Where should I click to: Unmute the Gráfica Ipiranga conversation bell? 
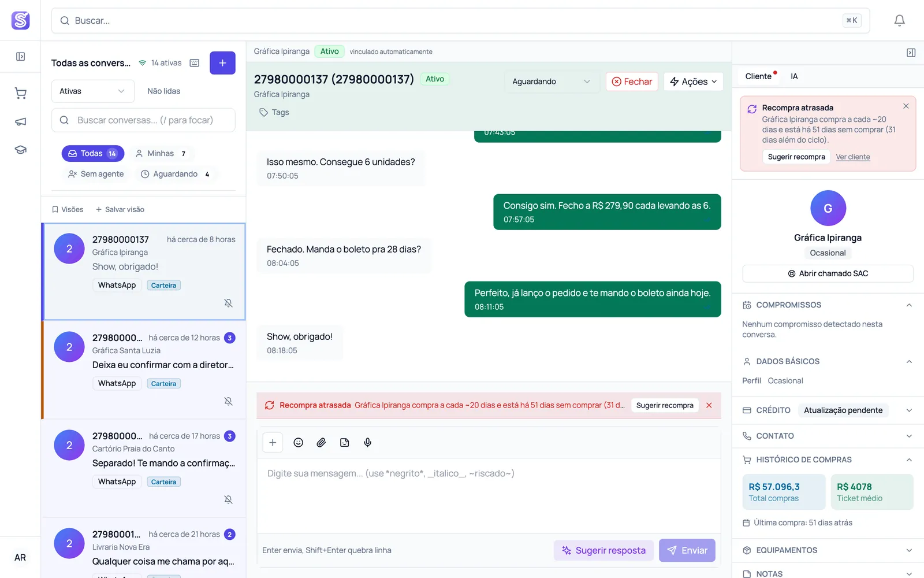tap(229, 303)
